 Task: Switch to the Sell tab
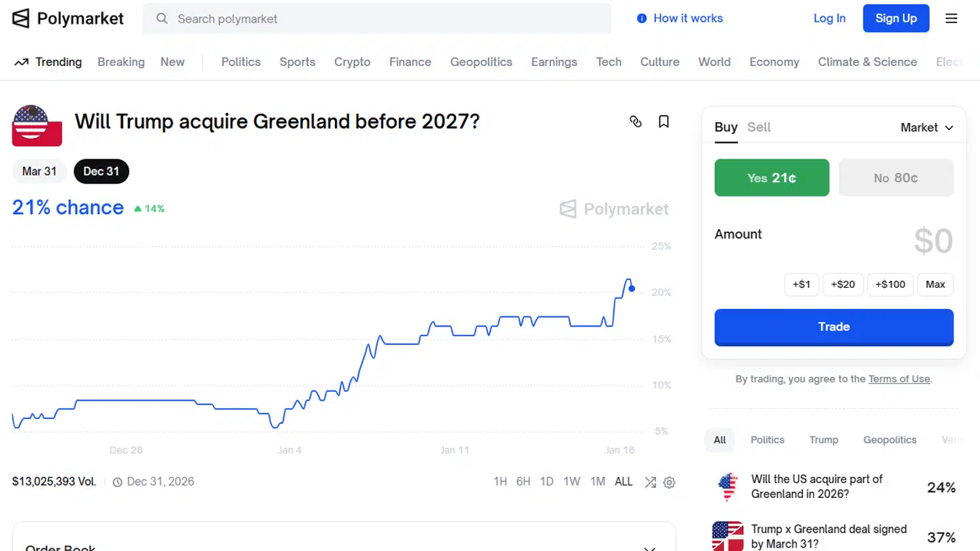tap(759, 127)
